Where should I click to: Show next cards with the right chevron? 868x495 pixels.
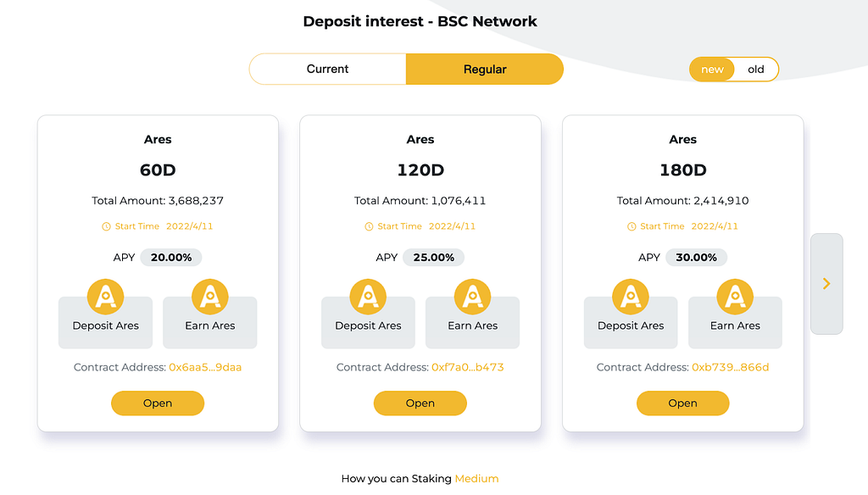coord(826,283)
